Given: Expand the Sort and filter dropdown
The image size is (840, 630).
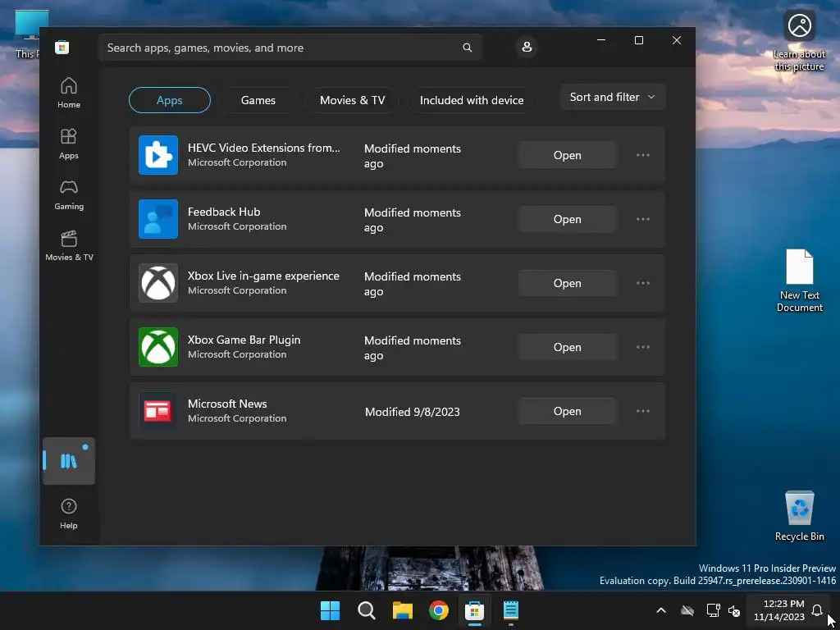Looking at the screenshot, I should click(x=612, y=97).
